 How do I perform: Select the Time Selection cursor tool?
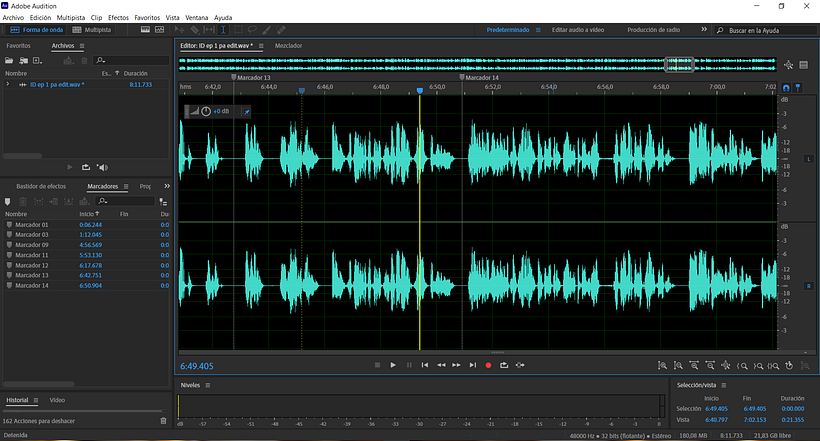click(x=223, y=30)
